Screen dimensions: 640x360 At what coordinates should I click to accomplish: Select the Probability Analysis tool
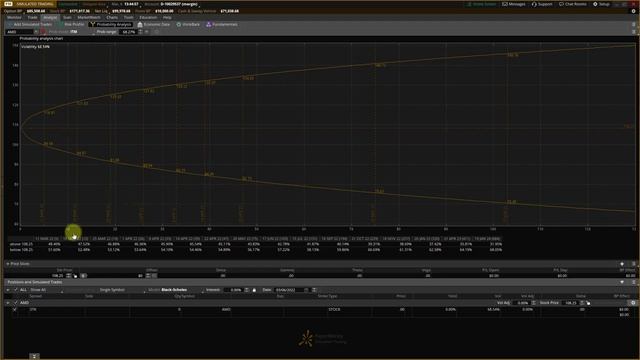[111, 24]
